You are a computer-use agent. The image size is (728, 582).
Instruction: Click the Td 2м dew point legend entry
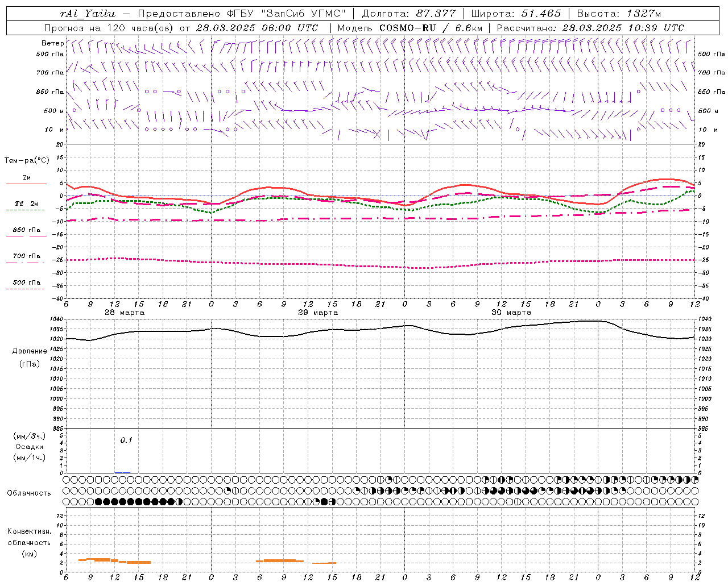click(x=27, y=203)
